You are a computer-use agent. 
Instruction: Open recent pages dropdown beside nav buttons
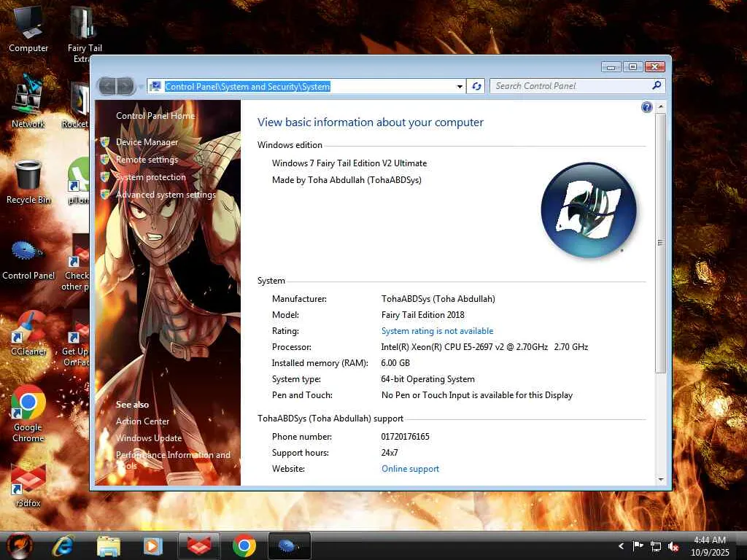pyautogui.click(x=141, y=87)
